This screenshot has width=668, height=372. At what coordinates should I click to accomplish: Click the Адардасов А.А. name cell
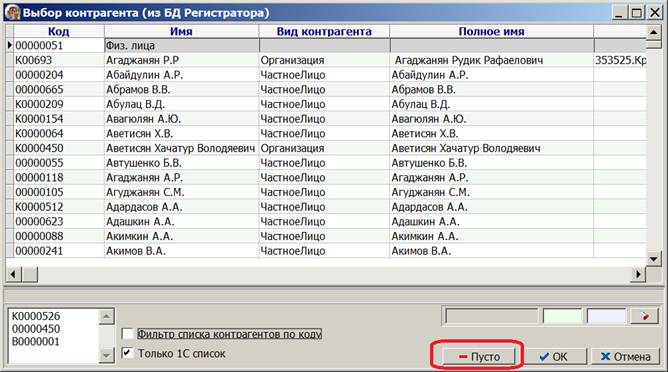pos(181,207)
